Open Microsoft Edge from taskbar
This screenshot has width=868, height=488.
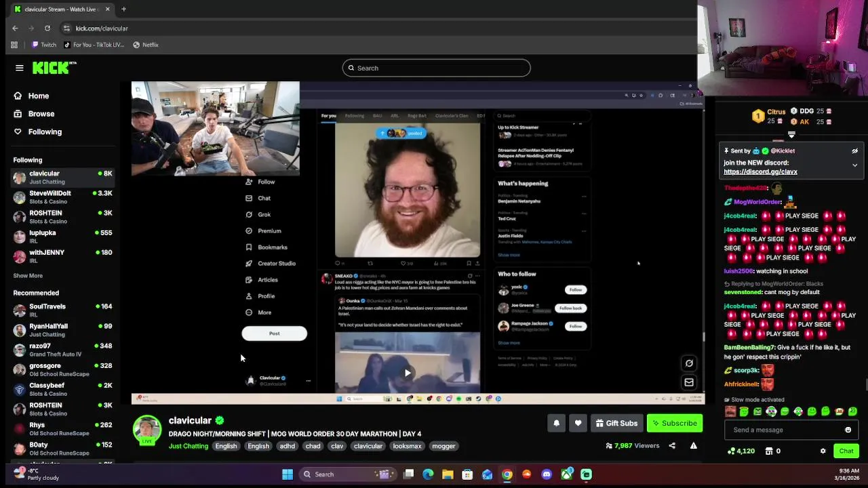428,474
